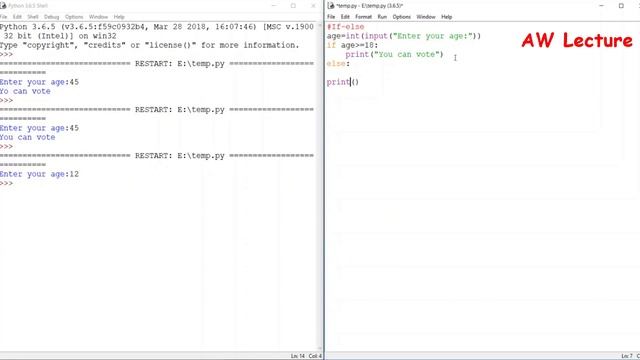Click the 'else:' code line

338,64
